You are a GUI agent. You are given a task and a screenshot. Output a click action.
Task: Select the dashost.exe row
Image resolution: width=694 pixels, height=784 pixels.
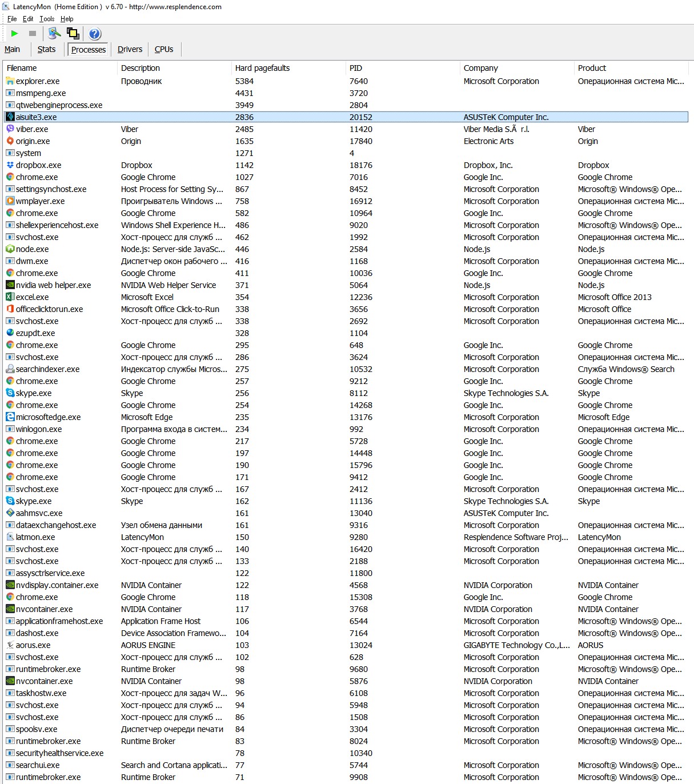pos(346,633)
